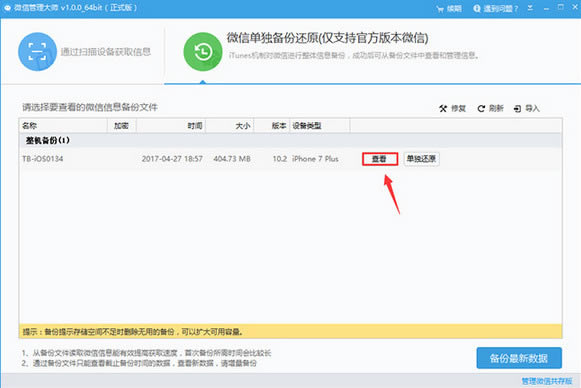Click the 10.2 version cell
This screenshot has width=581, height=388.
click(280, 159)
